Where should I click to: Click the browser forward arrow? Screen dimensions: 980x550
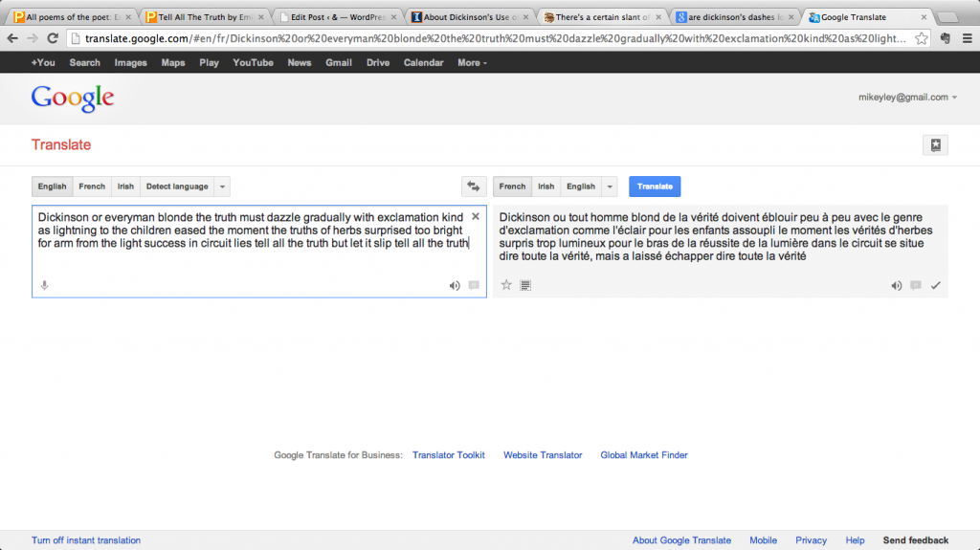[32, 39]
